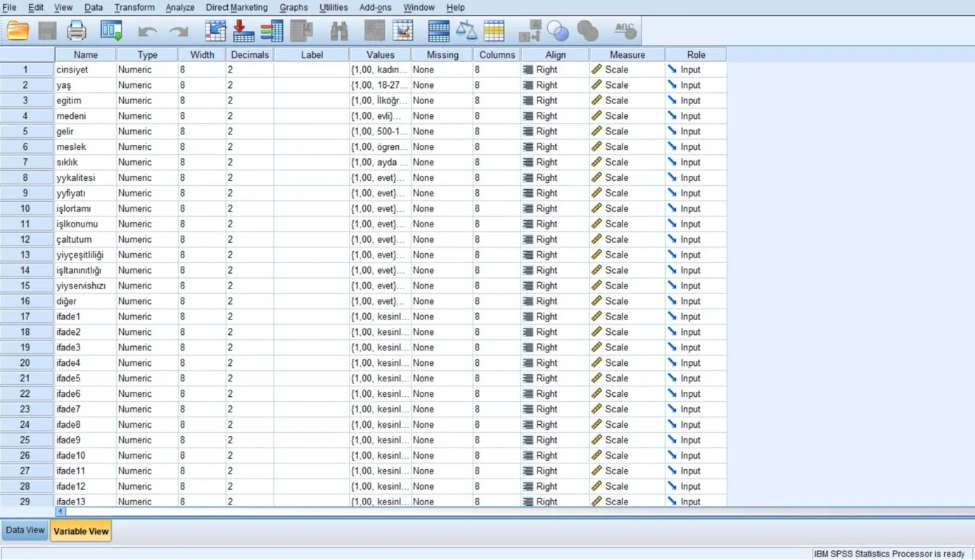This screenshot has width=975, height=560.
Task: Open Recall recently used dialogs icon
Action: pyautogui.click(x=111, y=31)
